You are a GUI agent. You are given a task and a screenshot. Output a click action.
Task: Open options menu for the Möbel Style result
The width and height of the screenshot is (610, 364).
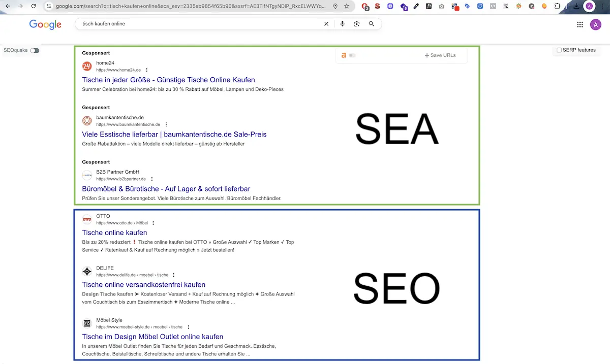[x=189, y=327]
